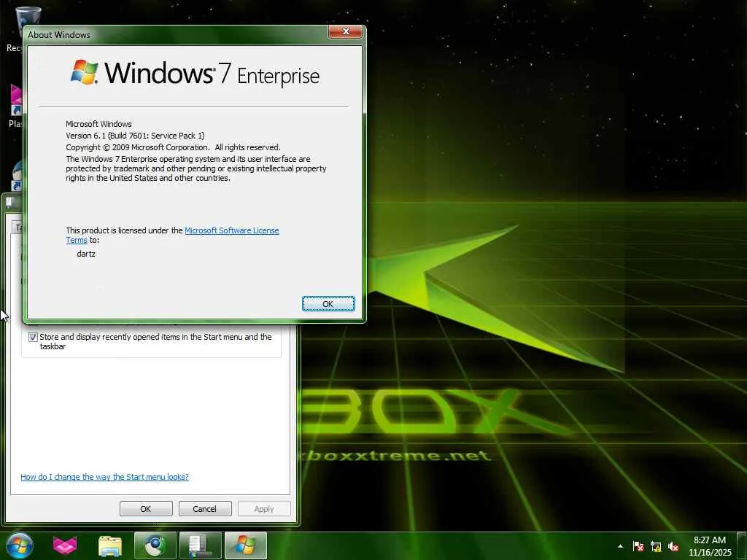Open Windows Explorer from the taskbar
Image resolution: width=747 pixels, height=560 pixels.
(x=110, y=545)
